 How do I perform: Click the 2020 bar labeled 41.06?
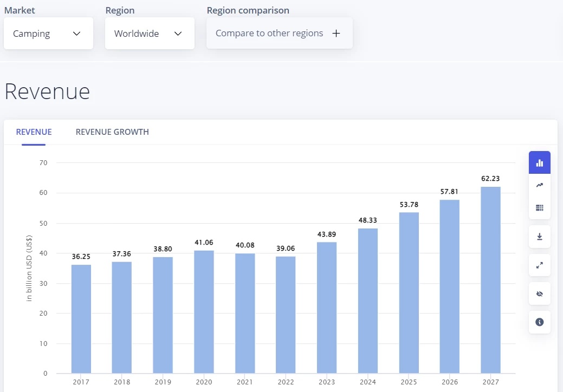[x=204, y=311]
